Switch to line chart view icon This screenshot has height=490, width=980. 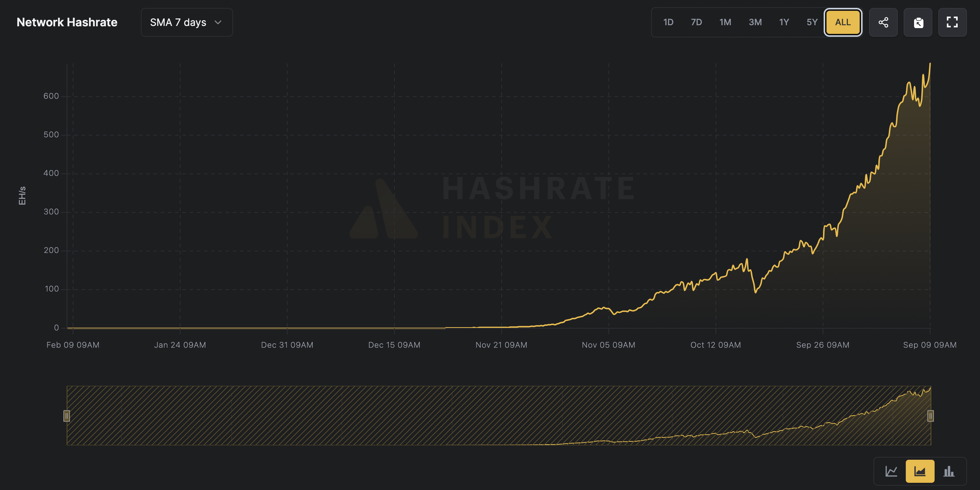(891, 471)
